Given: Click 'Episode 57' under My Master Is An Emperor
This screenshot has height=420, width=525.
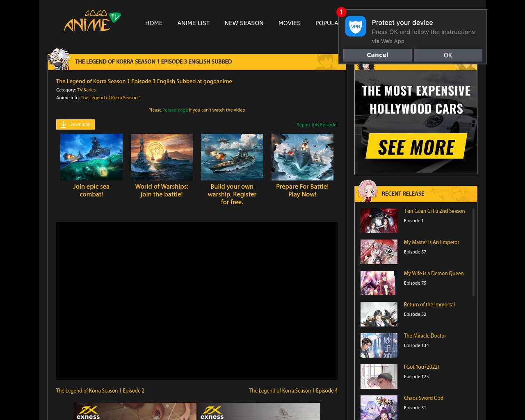Looking at the screenshot, I should click(415, 252).
